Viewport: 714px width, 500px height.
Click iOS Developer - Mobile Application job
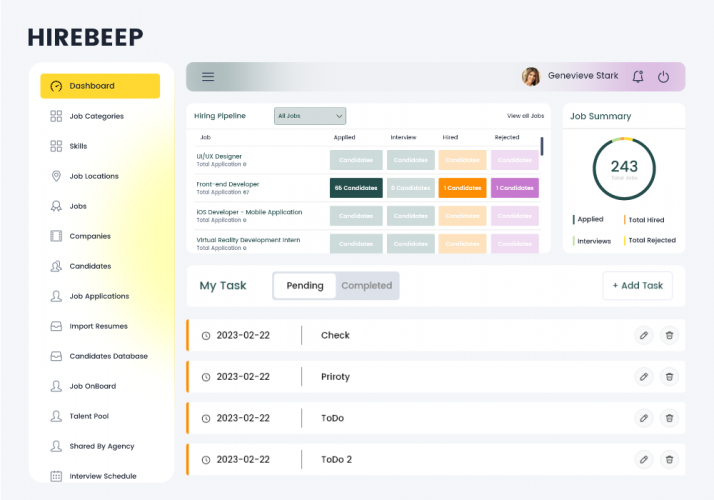click(x=249, y=212)
